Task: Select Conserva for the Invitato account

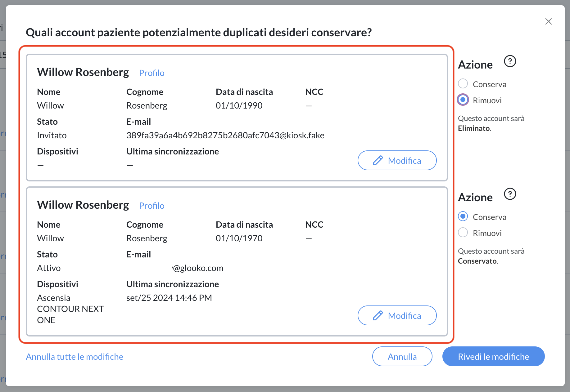Action: [463, 84]
